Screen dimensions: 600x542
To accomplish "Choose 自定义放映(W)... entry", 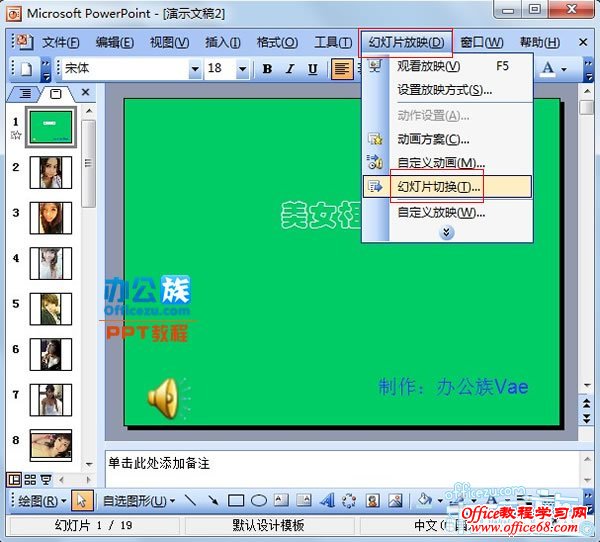I will pos(447,212).
